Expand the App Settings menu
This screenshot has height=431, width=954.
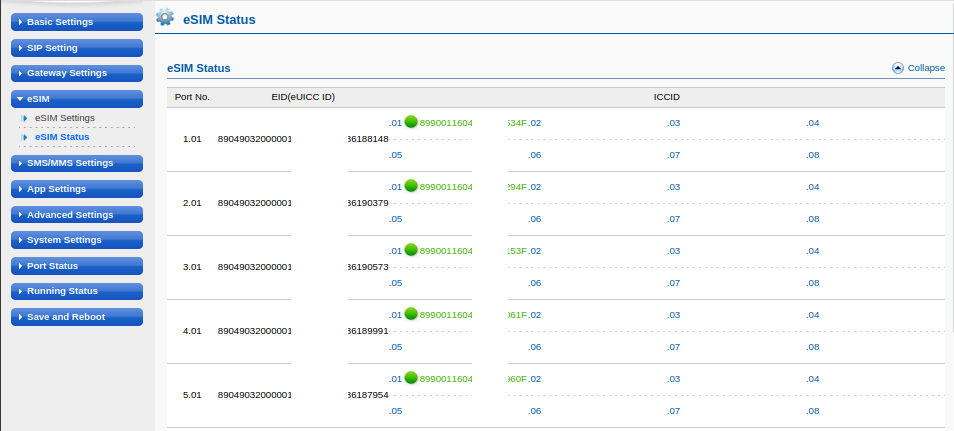tap(77, 189)
